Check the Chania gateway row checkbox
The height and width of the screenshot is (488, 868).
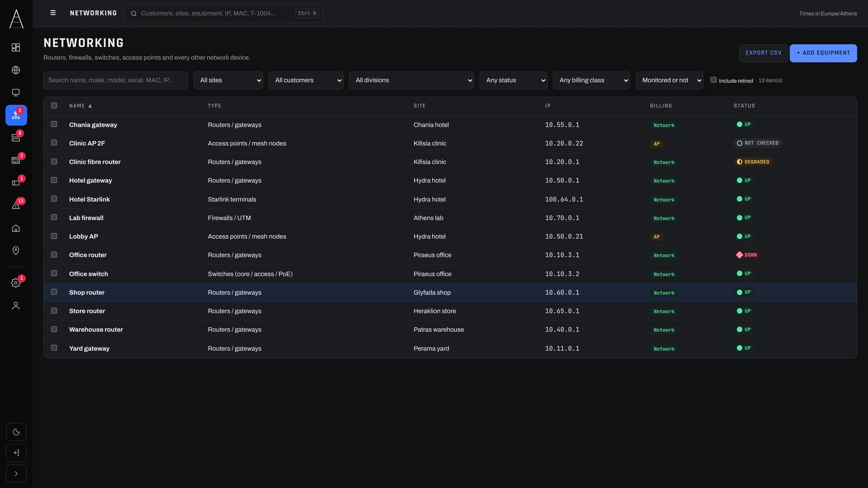(x=54, y=124)
